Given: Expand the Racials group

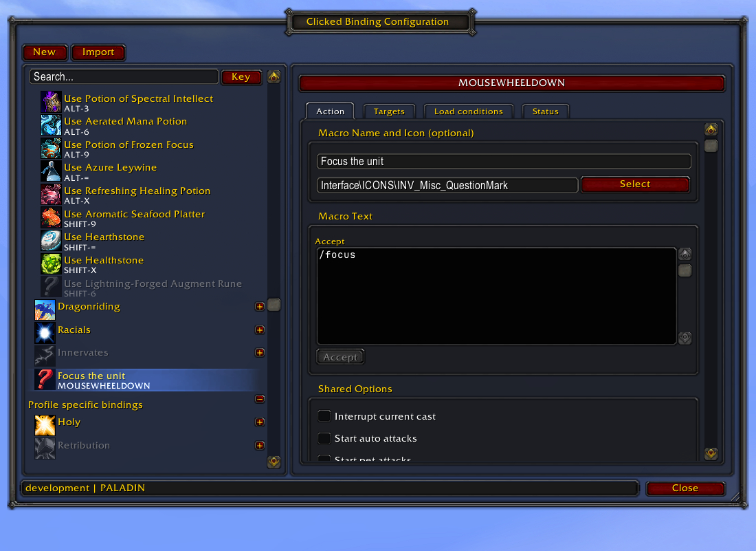Looking at the screenshot, I should click(x=260, y=330).
